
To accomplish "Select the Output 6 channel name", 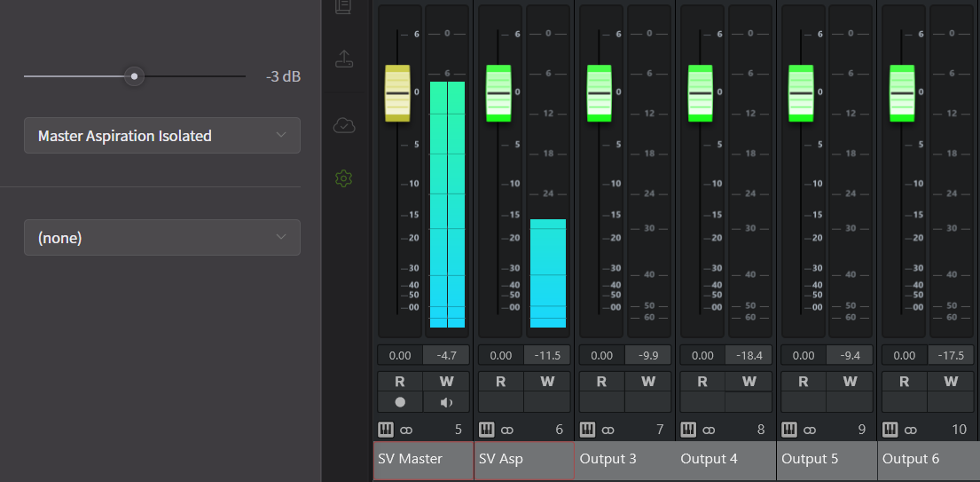I will (x=929, y=460).
